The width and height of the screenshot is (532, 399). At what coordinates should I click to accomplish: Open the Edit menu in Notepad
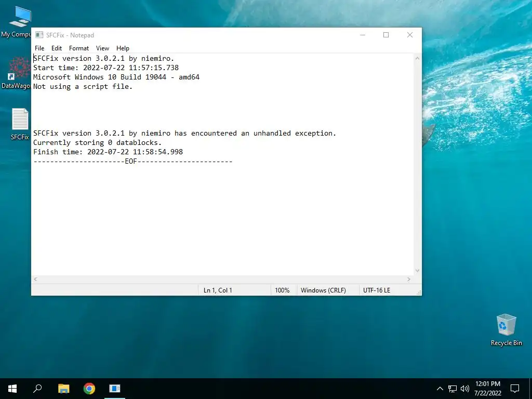(x=56, y=48)
